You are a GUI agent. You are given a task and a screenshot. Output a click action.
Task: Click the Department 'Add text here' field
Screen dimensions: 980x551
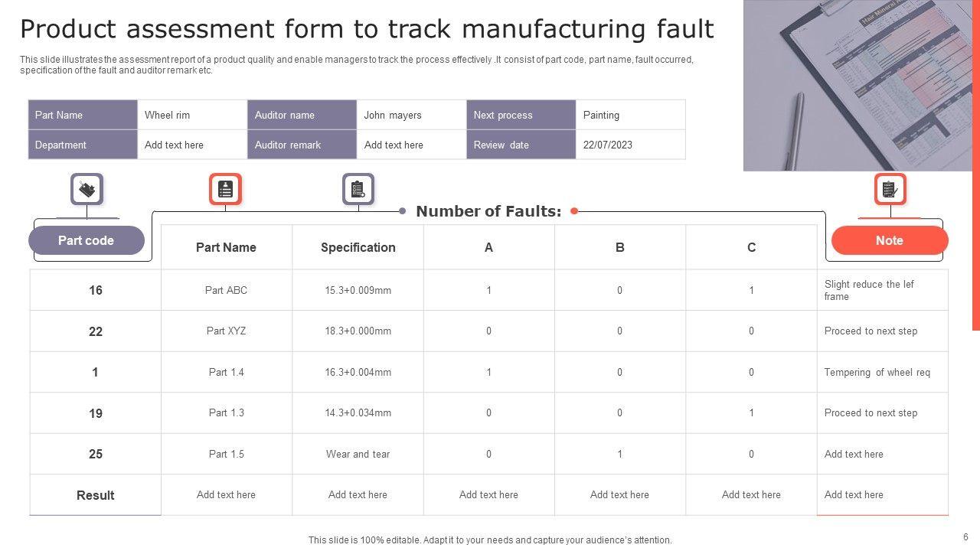[175, 145]
